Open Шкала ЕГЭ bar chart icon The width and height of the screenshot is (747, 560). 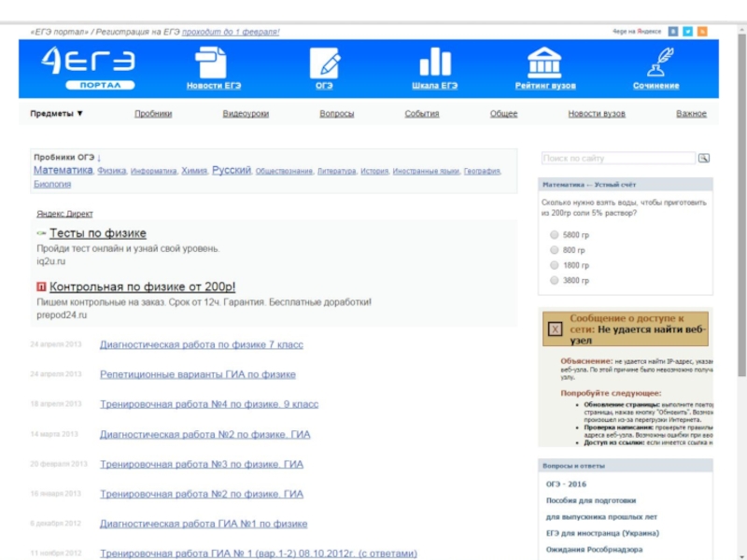[434, 62]
